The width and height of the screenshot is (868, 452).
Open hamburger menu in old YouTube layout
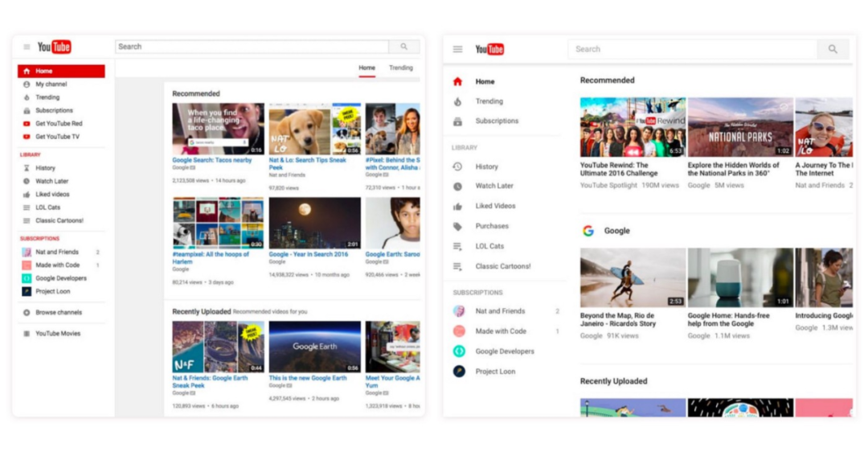click(x=27, y=47)
